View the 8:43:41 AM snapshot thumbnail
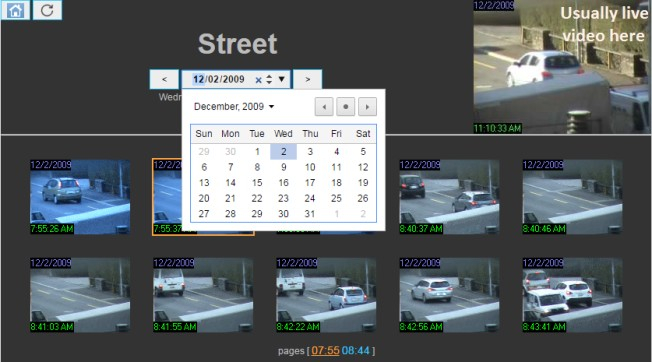The height and width of the screenshot is (362, 652). [x=572, y=295]
